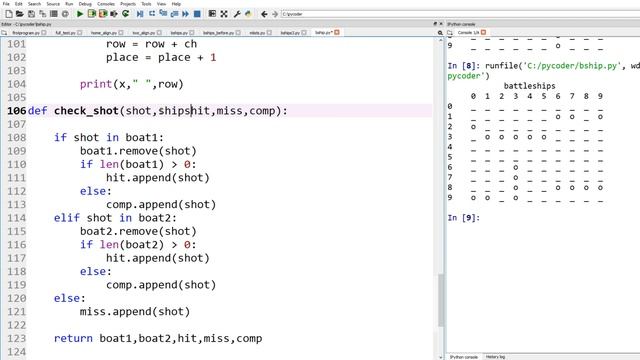Open the Tools menu
The width and height of the screenshot is (640, 360).
146,4
